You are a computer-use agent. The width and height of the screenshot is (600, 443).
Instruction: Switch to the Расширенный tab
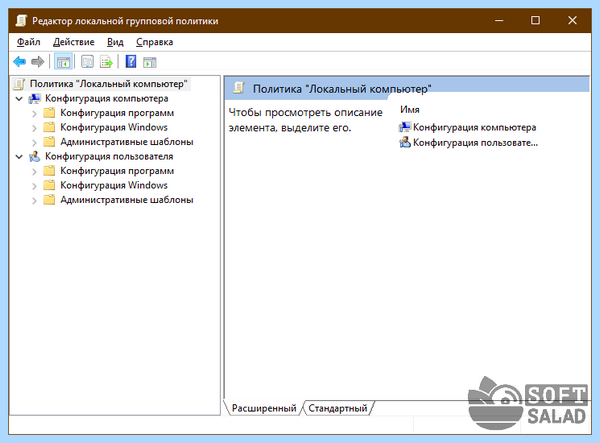coord(264,408)
